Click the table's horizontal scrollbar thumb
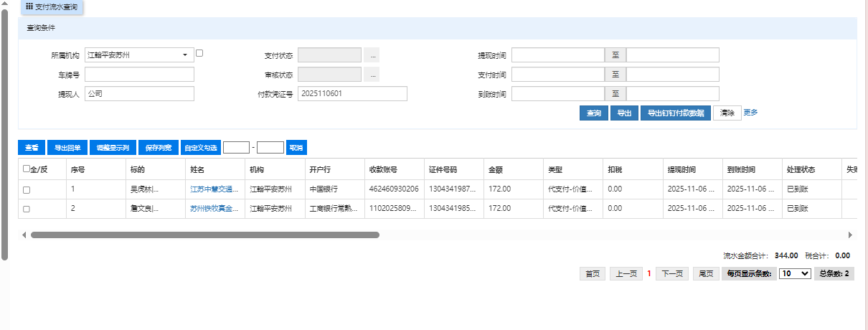Screen dimensions: 868x330 click(205, 235)
